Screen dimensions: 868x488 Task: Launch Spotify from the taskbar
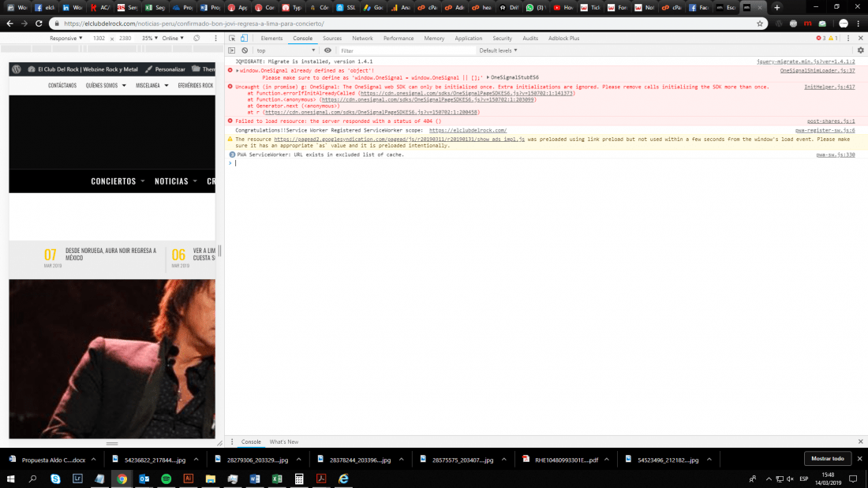[x=166, y=479]
